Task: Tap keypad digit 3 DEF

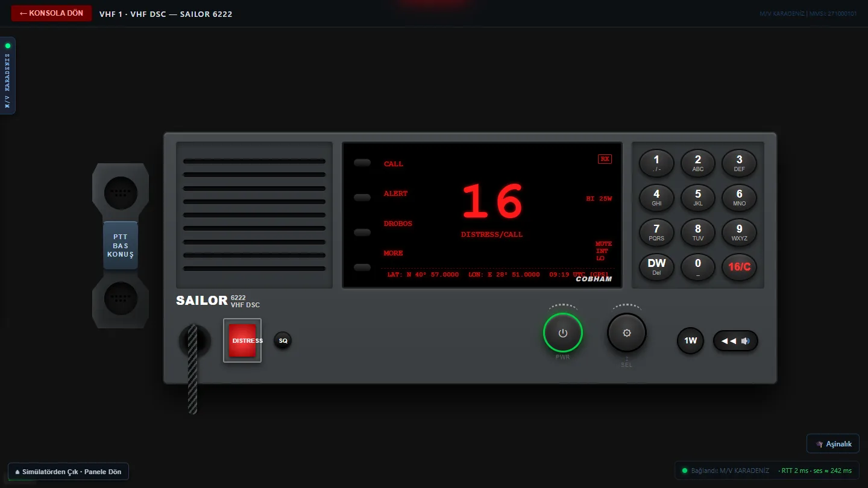Action: [740, 163]
